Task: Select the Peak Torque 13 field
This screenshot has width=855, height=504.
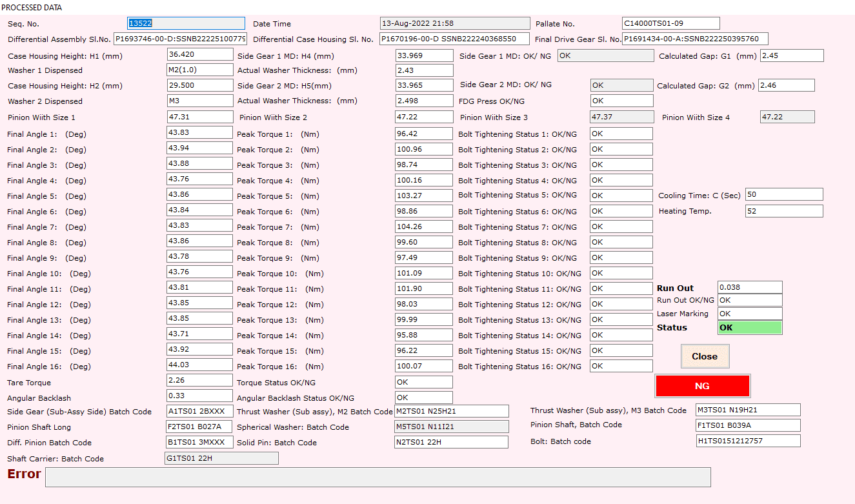Action: (x=424, y=319)
